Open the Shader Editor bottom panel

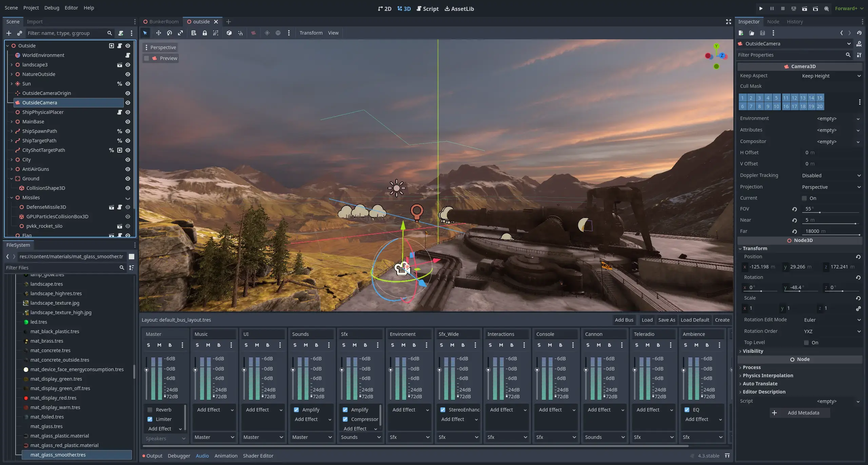[x=258, y=456]
